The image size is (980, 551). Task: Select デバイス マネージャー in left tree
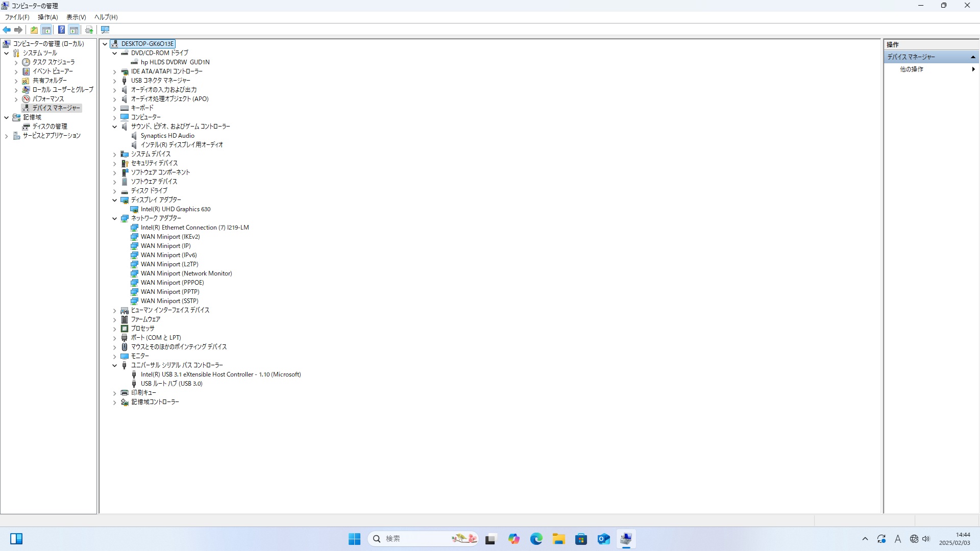(x=56, y=108)
